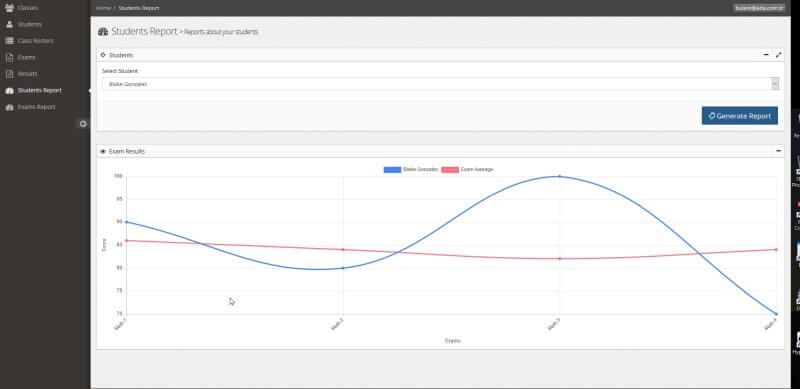Click Exam Average Math-2 data point
Screen dimensions: 800x389
tap(343, 249)
